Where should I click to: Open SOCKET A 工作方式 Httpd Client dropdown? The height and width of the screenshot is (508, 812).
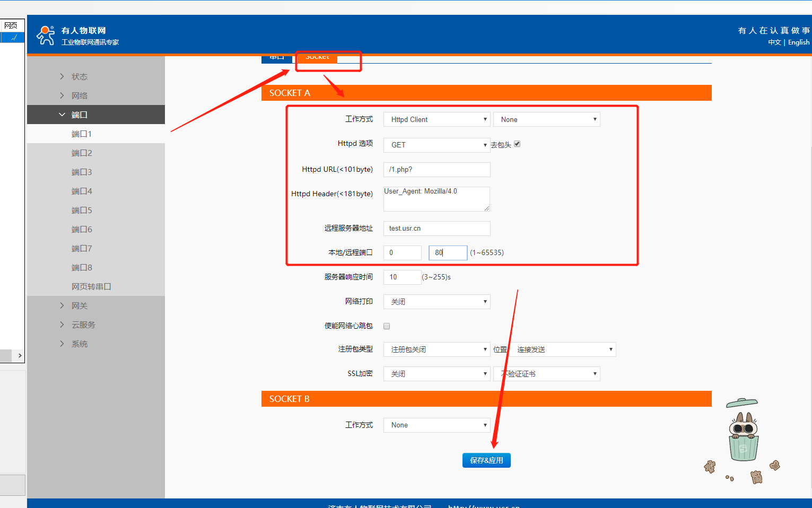[437, 119]
